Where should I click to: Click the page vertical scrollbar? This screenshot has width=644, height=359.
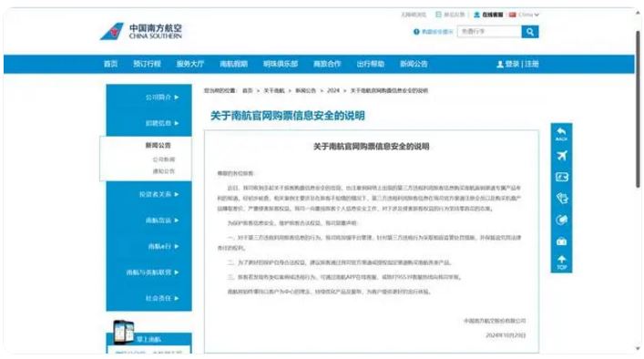point(638,108)
